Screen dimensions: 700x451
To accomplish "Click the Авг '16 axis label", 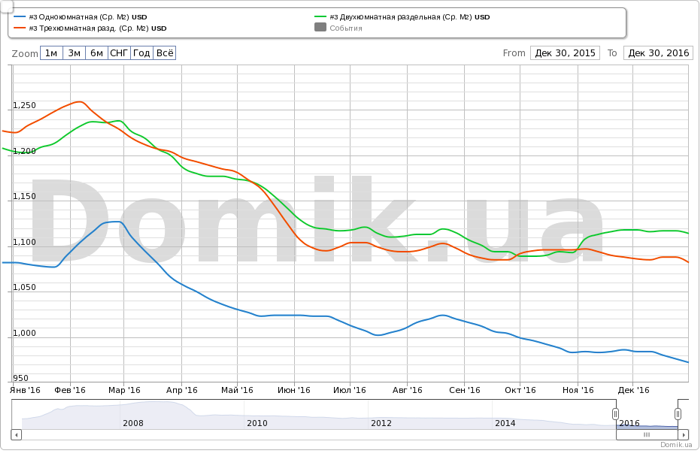I will tap(407, 390).
